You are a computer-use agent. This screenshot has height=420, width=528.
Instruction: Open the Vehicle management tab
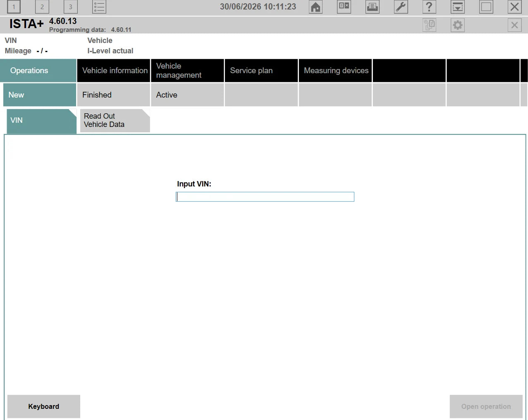tap(187, 71)
